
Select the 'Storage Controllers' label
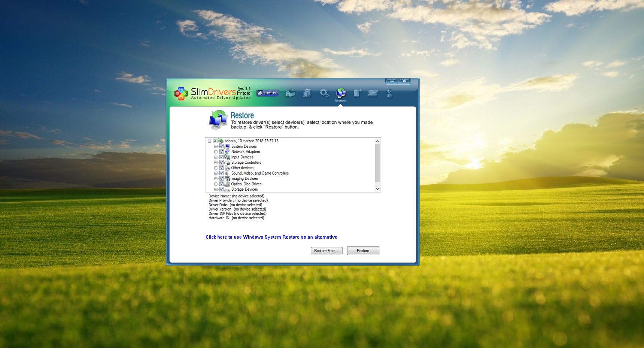tap(246, 163)
